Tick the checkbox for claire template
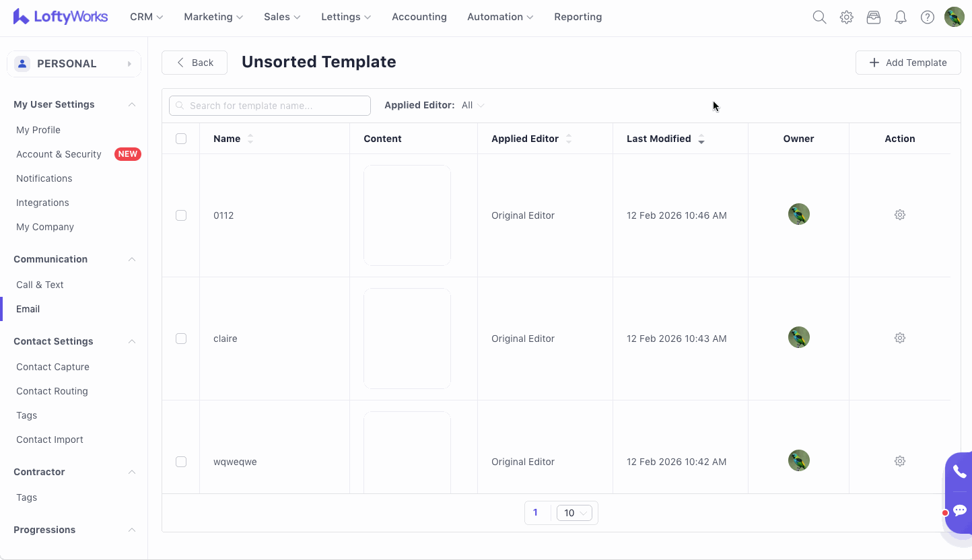972x560 pixels. [181, 339]
